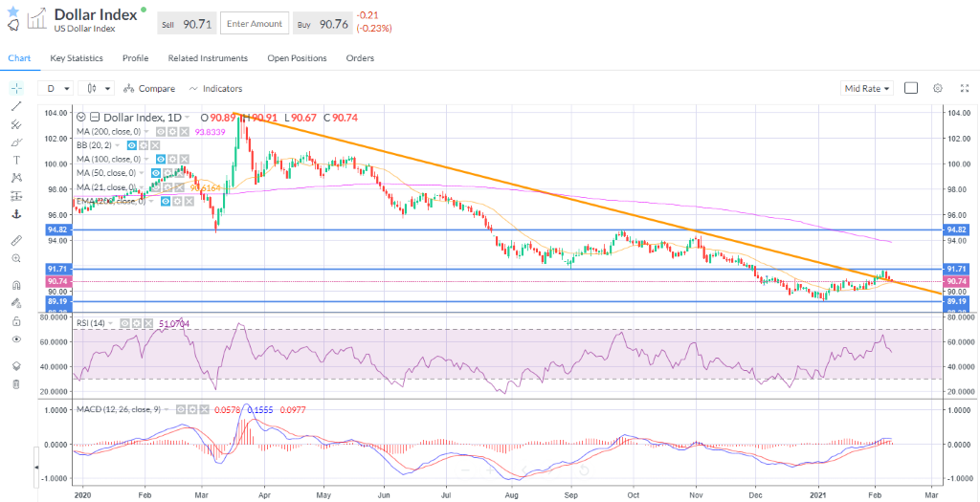Switch to the Chart tab

(x=19, y=58)
